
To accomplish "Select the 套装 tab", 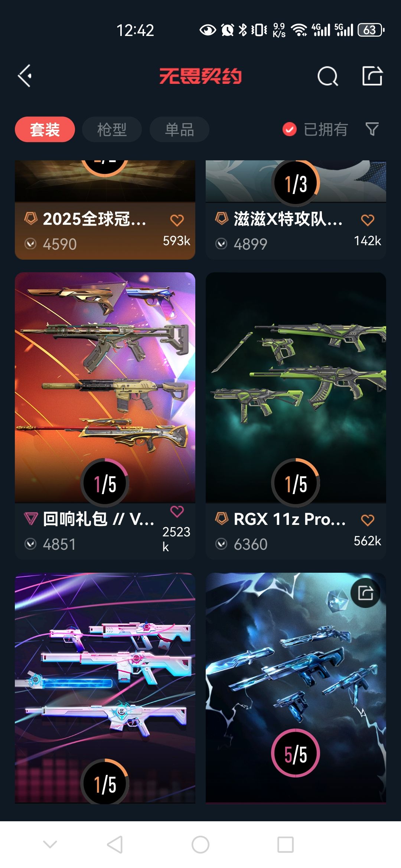I will tap(45, 129).
